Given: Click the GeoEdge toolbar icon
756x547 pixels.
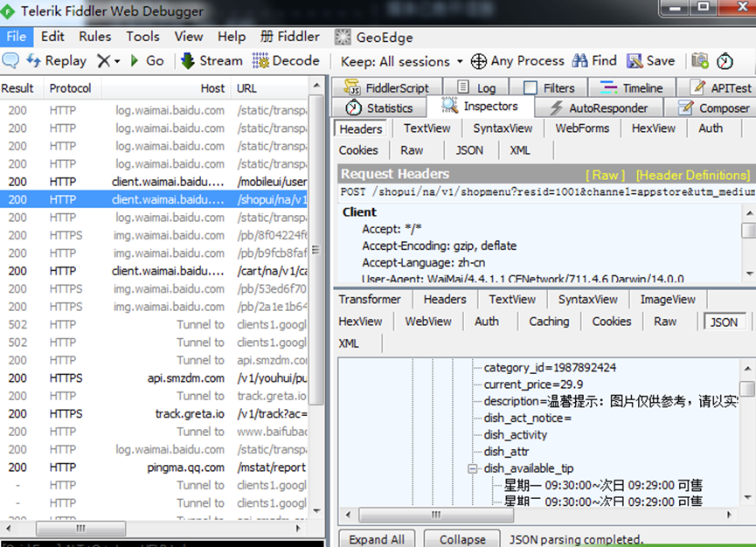Looking at the screenshot, I should click(x=343, y=37).
